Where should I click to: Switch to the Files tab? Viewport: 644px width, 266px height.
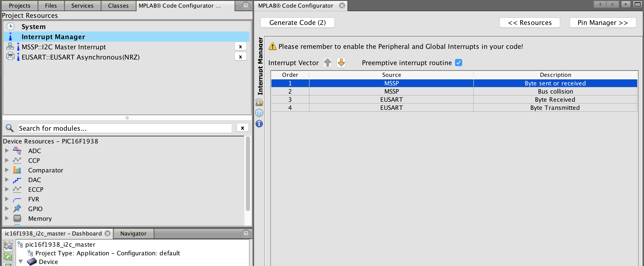(51, 6)
